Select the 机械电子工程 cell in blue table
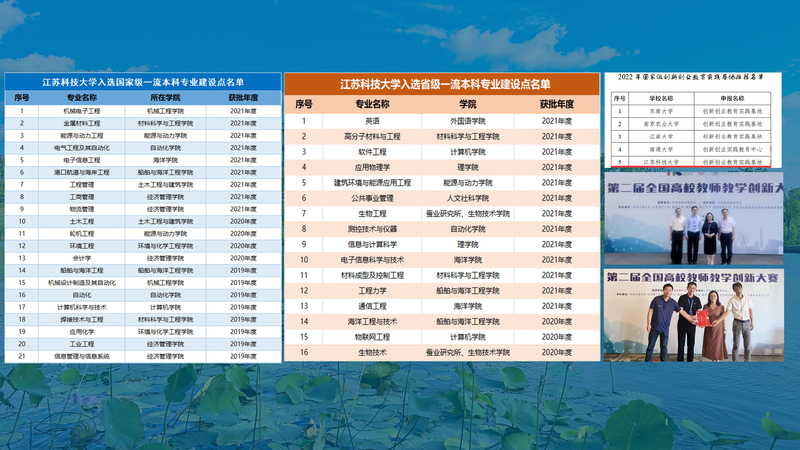 click(x=82, y=110)
